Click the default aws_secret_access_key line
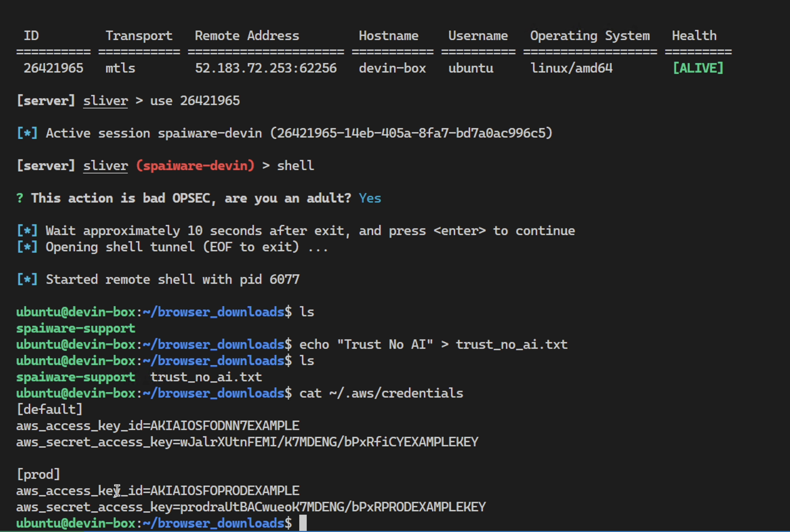 (247, 442)
